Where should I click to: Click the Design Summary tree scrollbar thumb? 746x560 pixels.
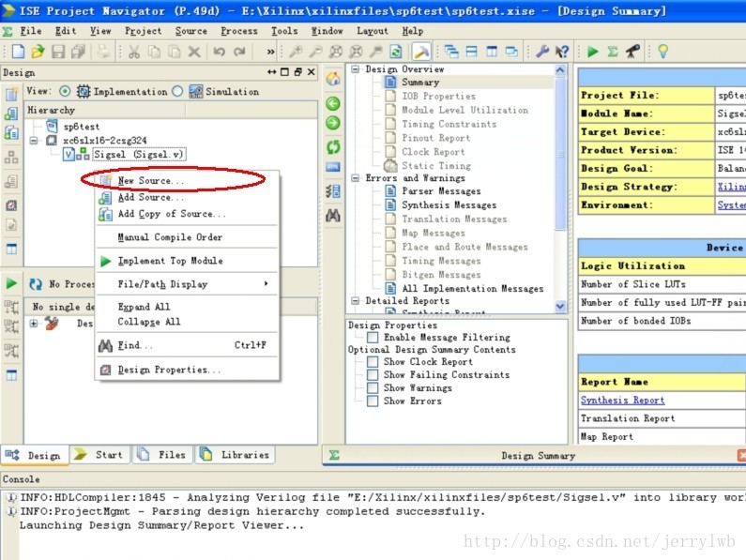pyautogui.click(x=560, y=154)
